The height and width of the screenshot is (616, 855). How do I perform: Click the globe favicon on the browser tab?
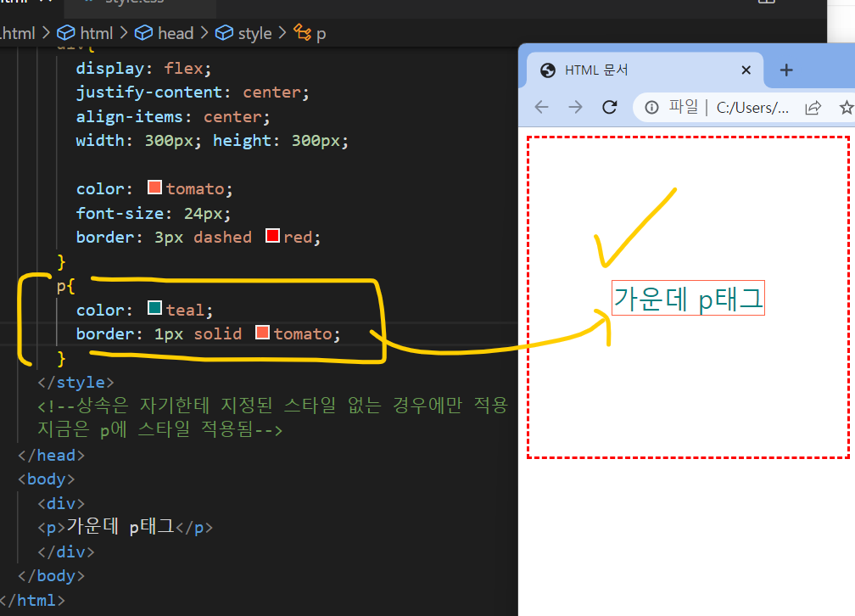coord(547,70)
